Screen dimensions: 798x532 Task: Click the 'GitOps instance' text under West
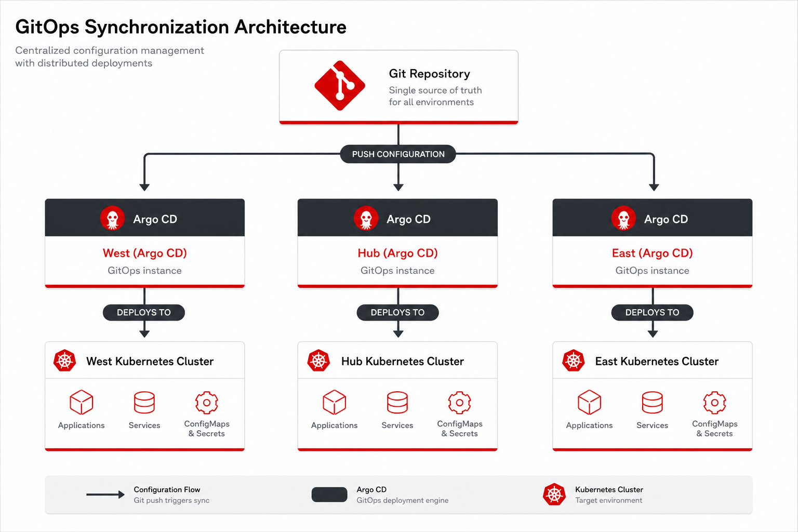(145, 271)
